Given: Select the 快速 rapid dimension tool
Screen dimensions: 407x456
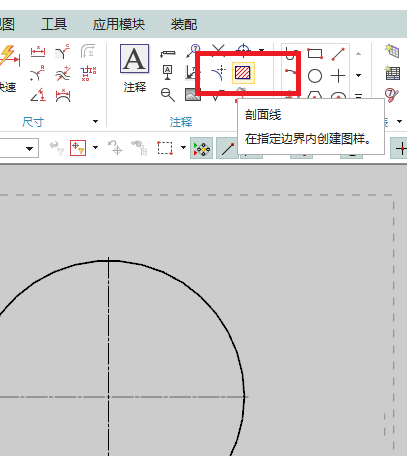Looking at the screenshot, I should click(9, 68).
